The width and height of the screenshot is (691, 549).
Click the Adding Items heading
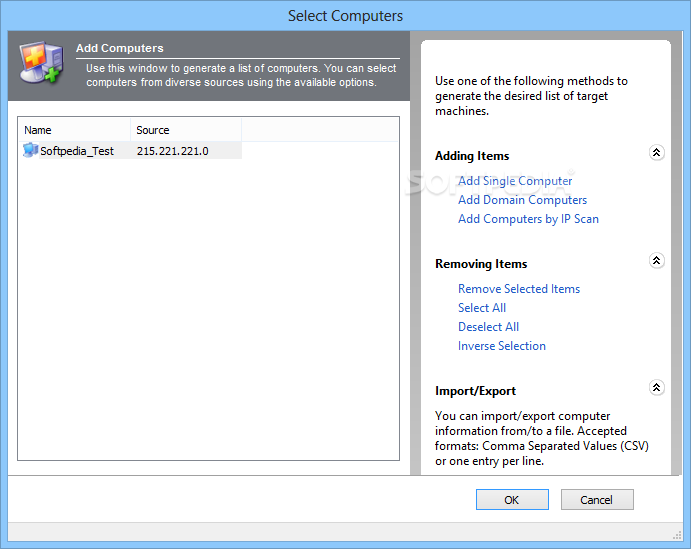pos(472,156)
